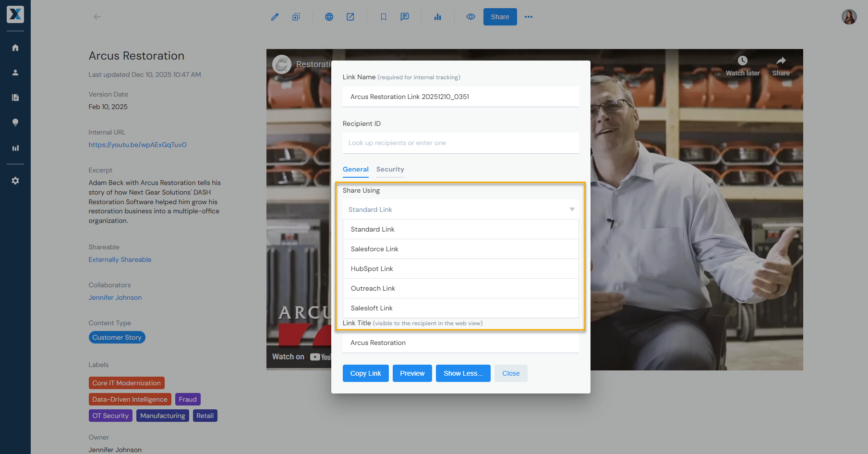The height and width of the screenshot is (454, 868).
Task: Open the documents sidebar icon
Action: point(15,98)
